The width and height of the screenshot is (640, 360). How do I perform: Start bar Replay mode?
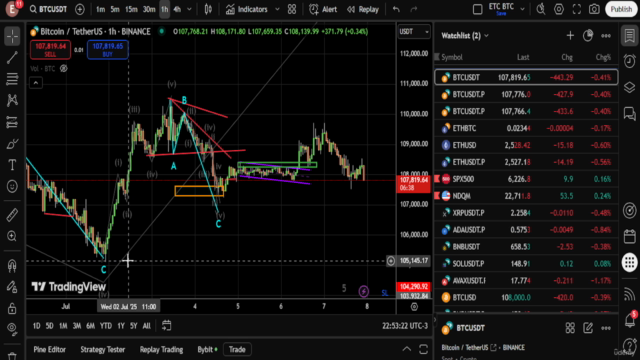point(363,9)
